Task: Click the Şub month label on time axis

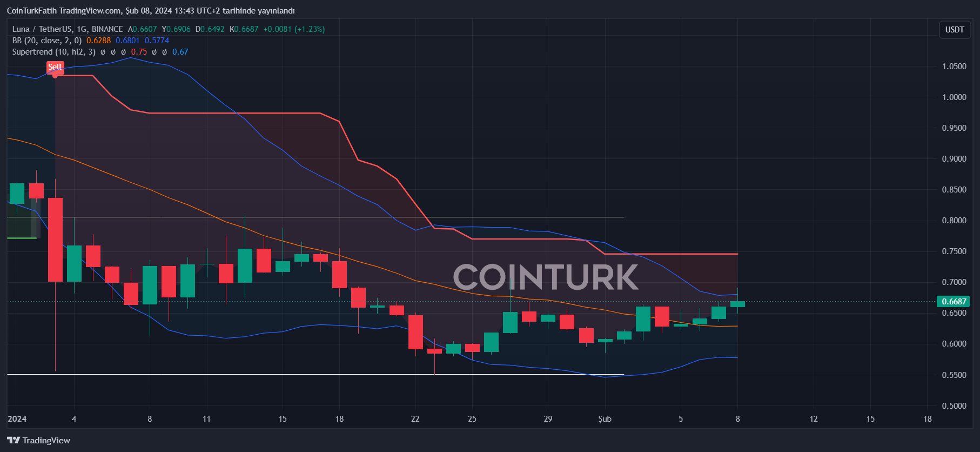Action: pyautogui.click(x=605, y=419)
